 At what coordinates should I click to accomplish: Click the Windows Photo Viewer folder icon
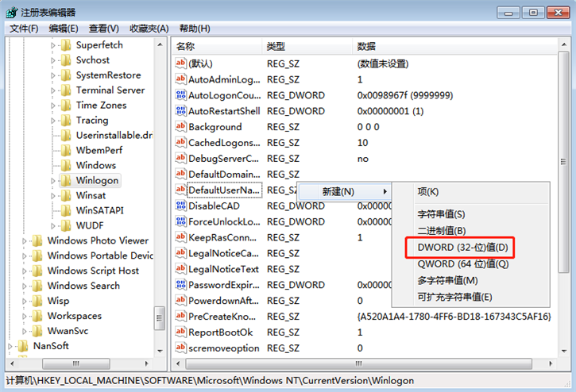37,240
